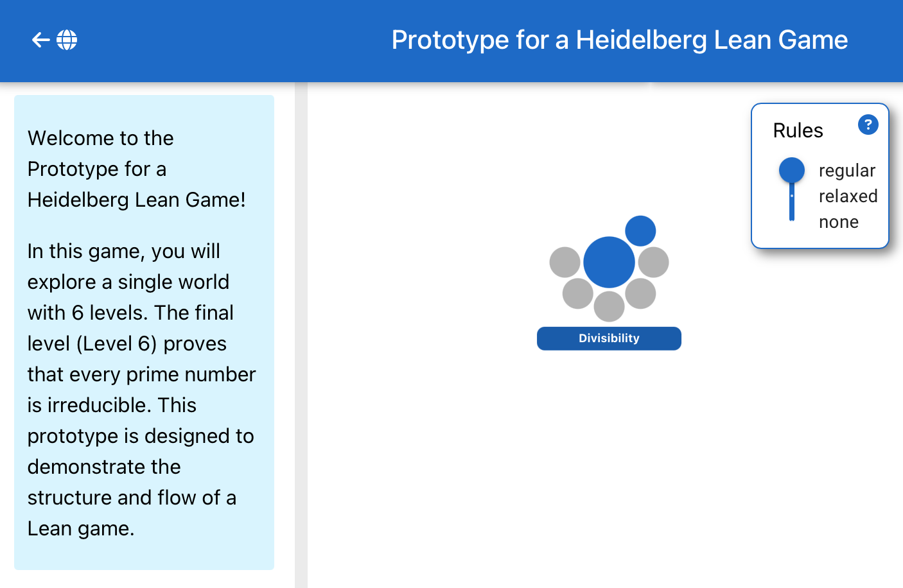Screen dimensions: 903x588
Task: Click the gray level circle left of the world circle
Action: point(565,262)
